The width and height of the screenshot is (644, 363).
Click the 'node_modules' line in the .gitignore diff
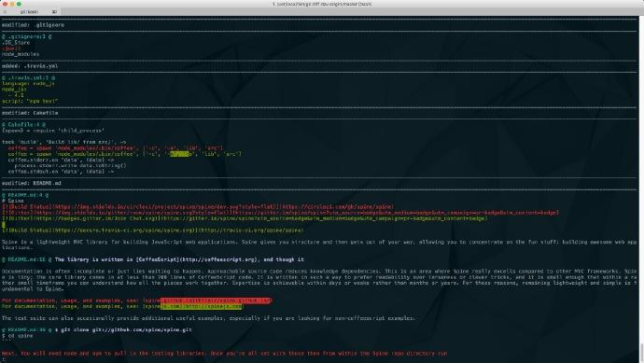coord(21,54)
